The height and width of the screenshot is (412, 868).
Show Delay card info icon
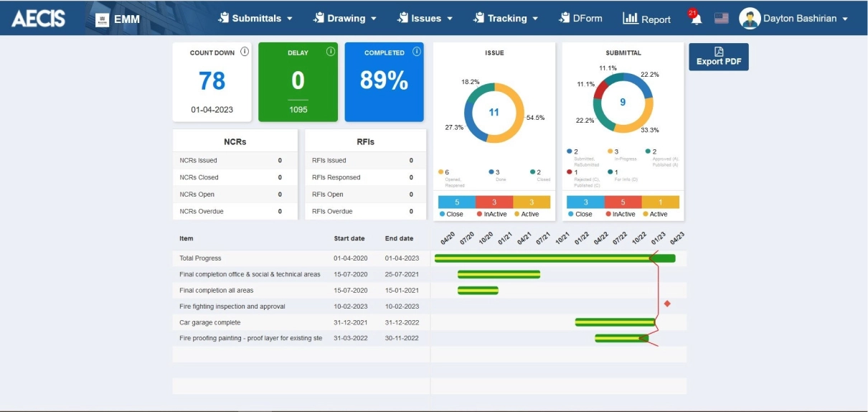coord(331,52)
